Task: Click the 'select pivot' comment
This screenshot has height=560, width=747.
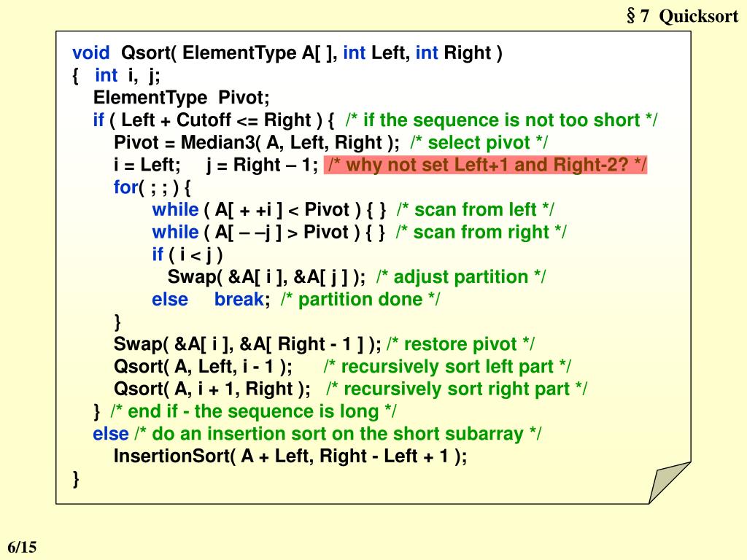Action: 479,143
